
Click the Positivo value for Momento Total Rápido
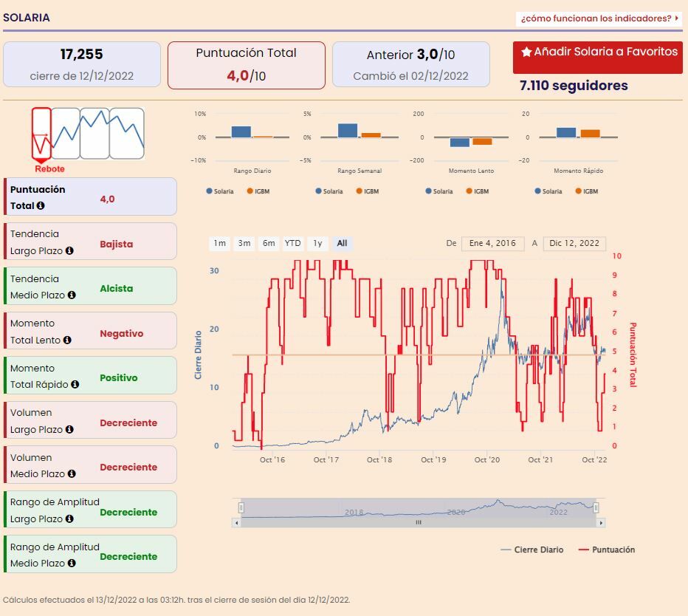click(118, 378)
